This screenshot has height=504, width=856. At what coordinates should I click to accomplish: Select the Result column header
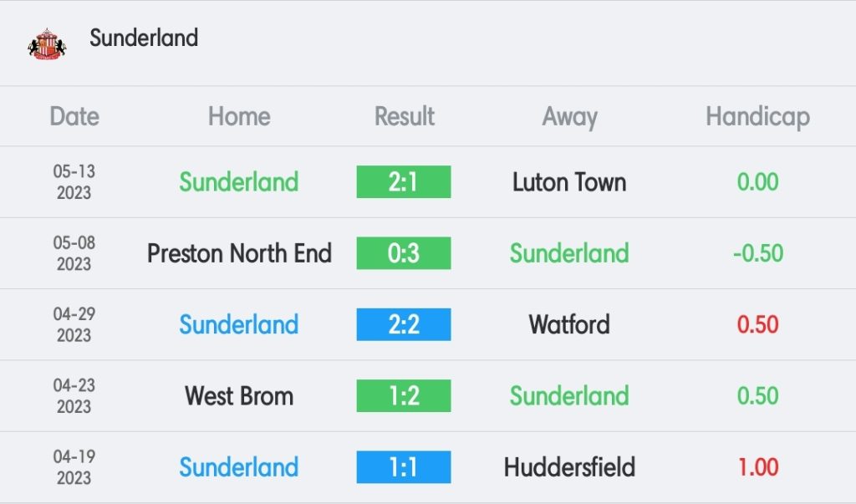pyautogui.click(x=404, y=116)
